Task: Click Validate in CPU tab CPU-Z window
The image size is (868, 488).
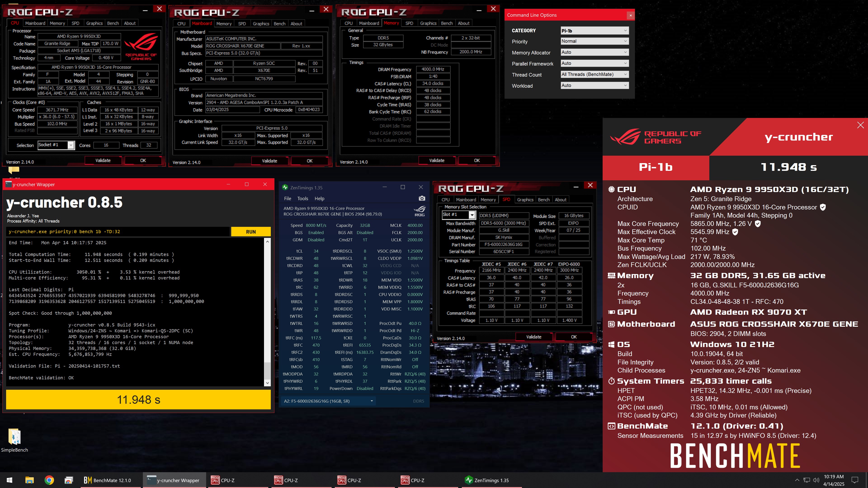Action: click(103, 160)
